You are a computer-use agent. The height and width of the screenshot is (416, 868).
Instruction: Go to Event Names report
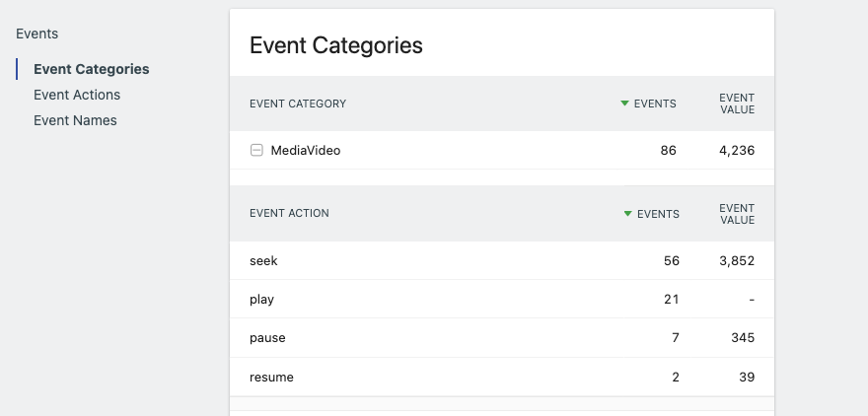coord(75,120)
